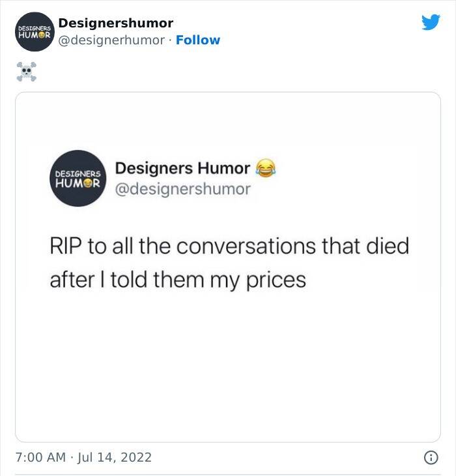This screenshot has height=476, width=456.
Task: Click the Twitter bird logo
Action: [431, 23]
